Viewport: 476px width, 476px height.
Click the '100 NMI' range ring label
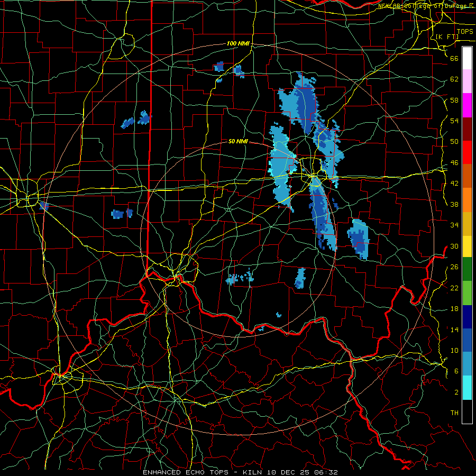[238, 44]
